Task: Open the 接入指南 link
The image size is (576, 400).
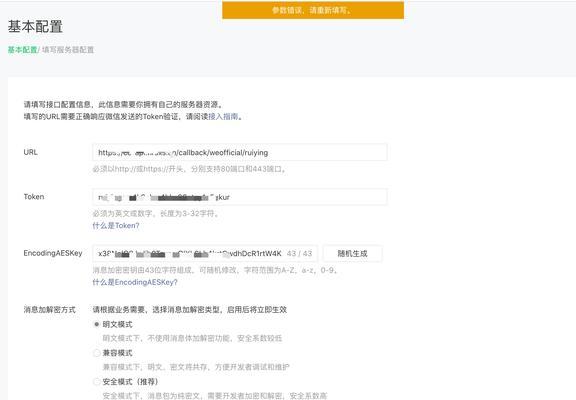Action: [223, 117]
